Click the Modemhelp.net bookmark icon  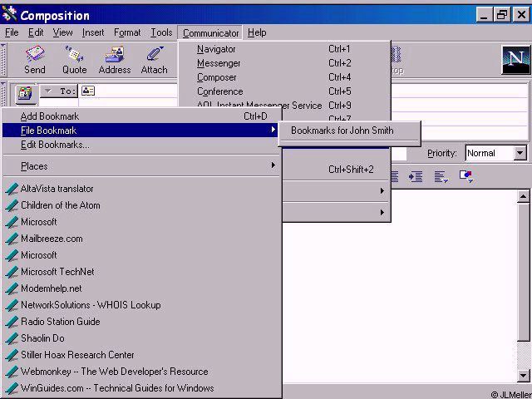point(12,288)
